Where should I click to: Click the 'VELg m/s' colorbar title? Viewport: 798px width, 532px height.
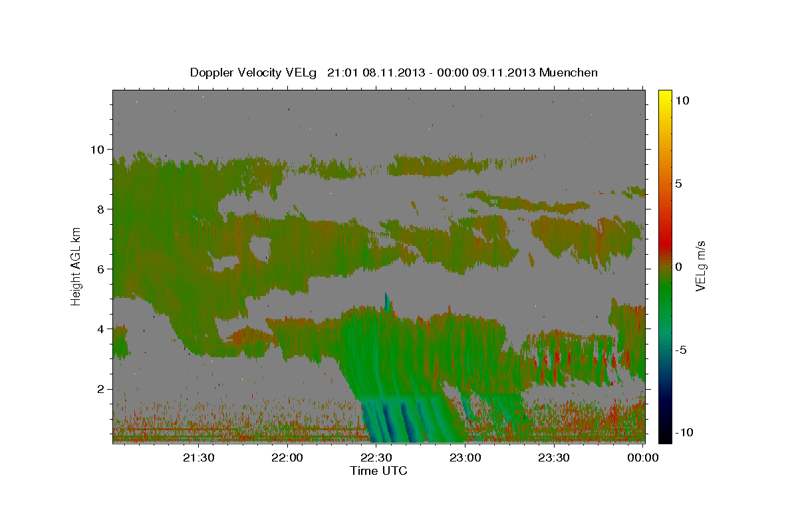point(702,266)
